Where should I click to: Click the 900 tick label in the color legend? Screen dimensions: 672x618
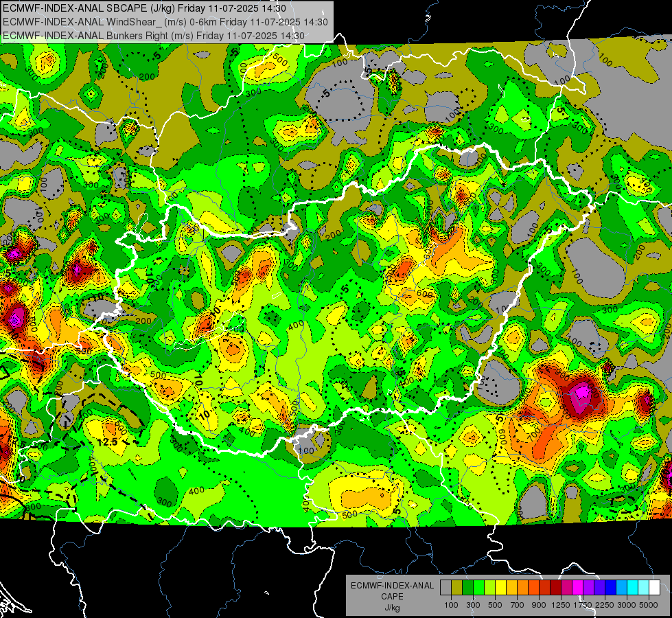(539, 605)
